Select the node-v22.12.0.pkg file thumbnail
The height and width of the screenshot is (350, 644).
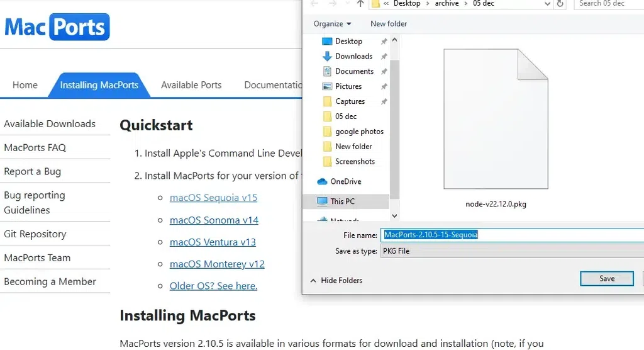tap(496, 119)
